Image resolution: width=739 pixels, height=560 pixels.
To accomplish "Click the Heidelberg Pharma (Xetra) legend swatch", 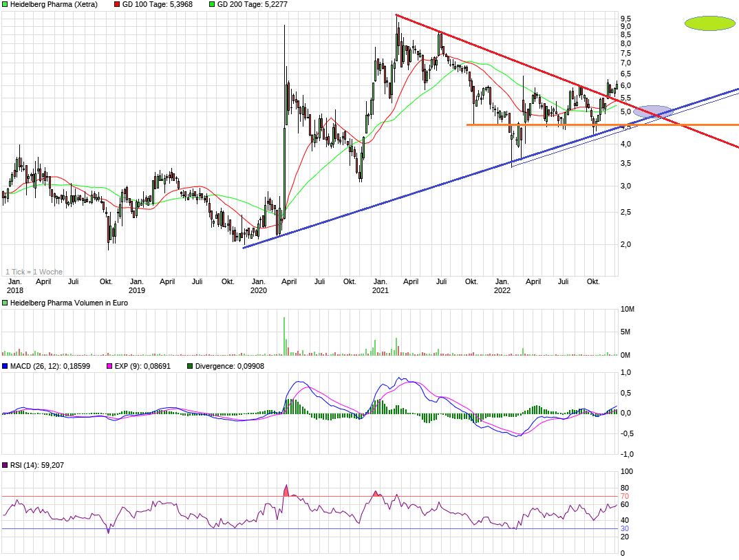I will (x=6, y=4).
